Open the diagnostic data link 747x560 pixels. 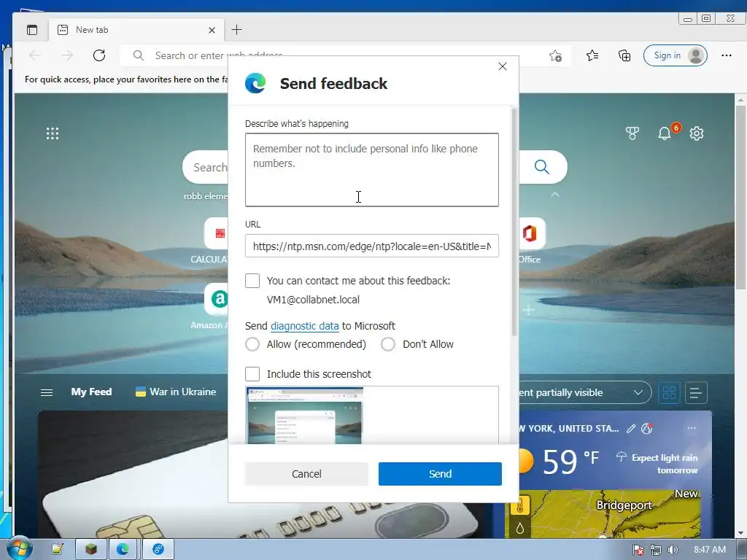click(x=305, y=326)
